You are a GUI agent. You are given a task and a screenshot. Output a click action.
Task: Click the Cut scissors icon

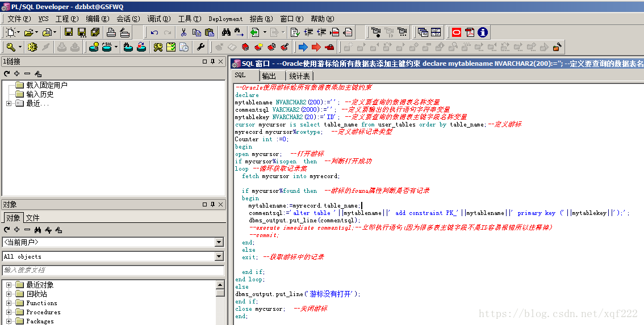point(183,32)
